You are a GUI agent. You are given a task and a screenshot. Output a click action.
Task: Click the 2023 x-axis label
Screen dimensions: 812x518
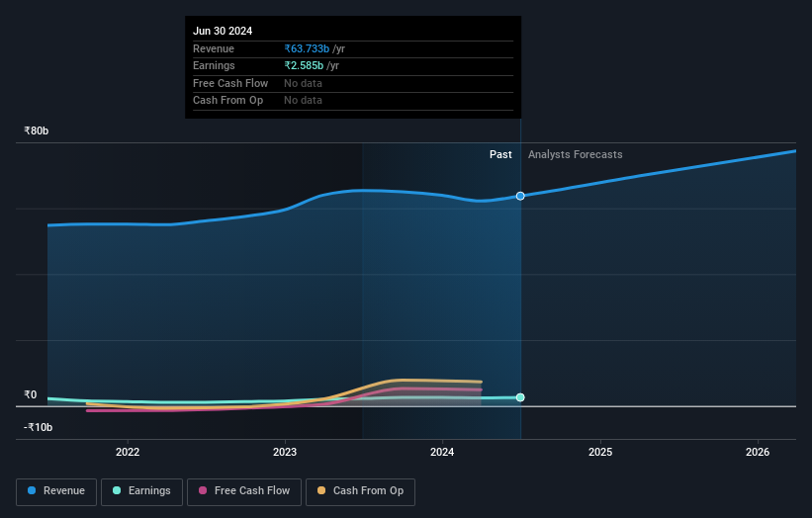(285, 452)
